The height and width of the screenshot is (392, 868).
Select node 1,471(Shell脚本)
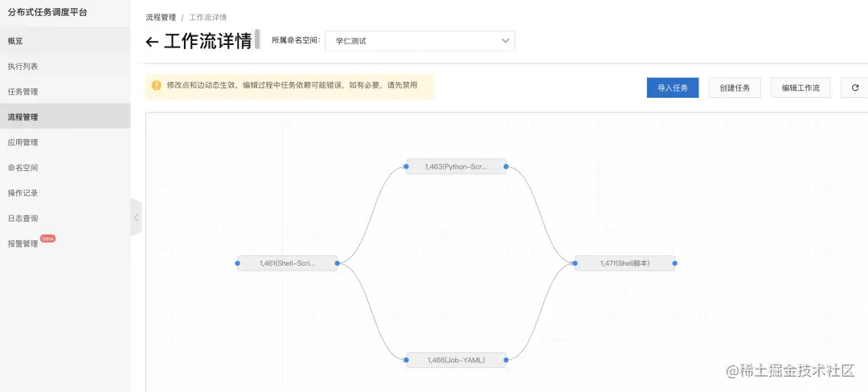[x=625, y=263]
